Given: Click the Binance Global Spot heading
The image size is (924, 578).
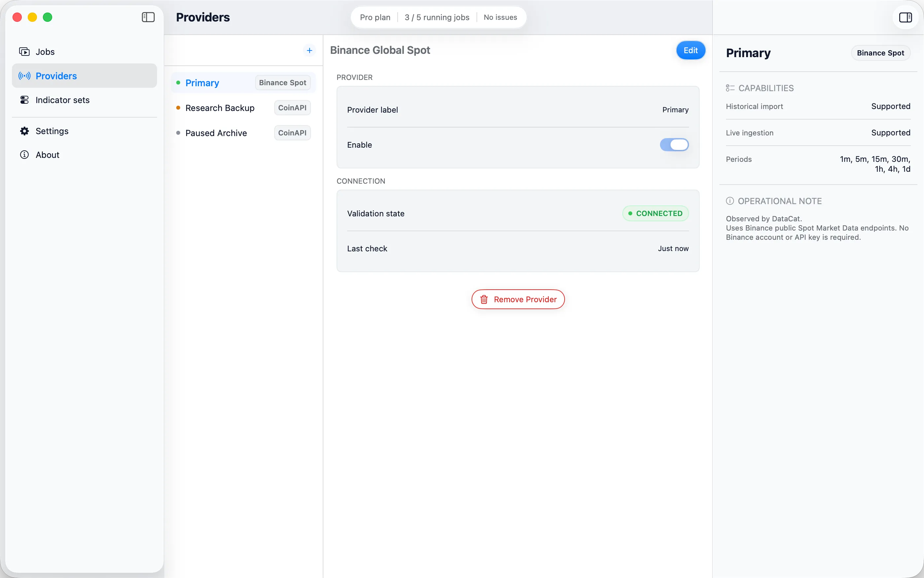Looking at the screenshot, I should 380,50.
